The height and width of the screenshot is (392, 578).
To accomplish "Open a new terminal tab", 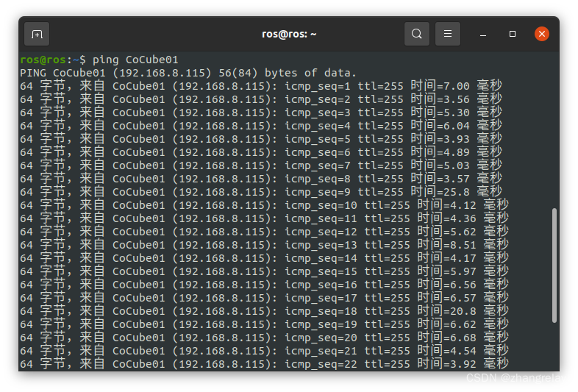I will pyautogui.click(x=37, y=34).
